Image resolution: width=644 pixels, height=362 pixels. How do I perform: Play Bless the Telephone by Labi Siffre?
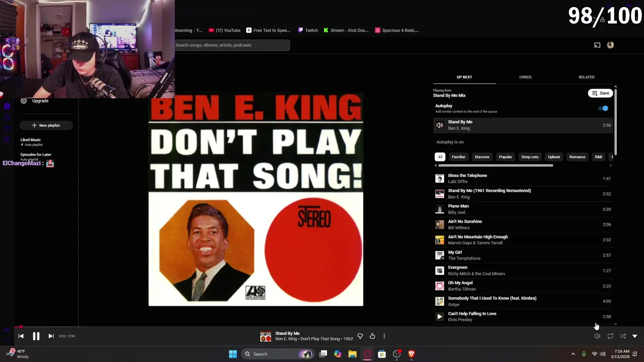pos(523,178)
